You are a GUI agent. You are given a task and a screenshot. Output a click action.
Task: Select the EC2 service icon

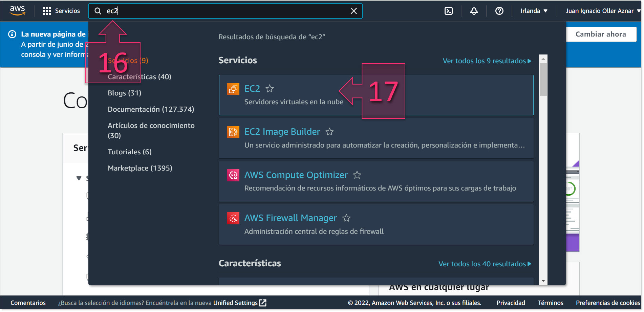pos(233,89)
